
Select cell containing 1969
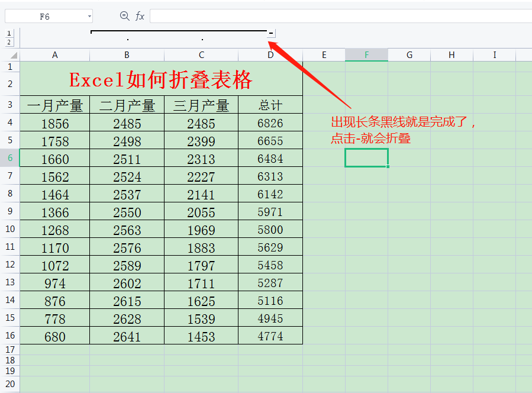pos(201,229)
